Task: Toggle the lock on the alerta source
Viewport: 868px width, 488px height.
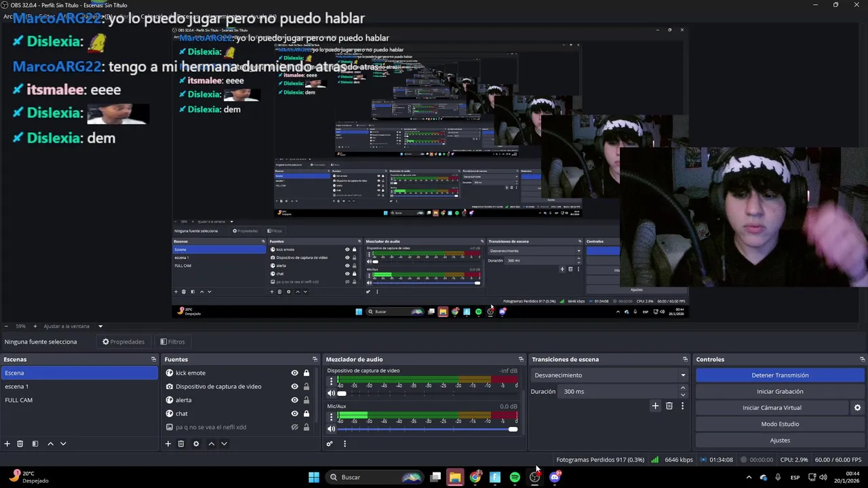Action: click(307, 400)
